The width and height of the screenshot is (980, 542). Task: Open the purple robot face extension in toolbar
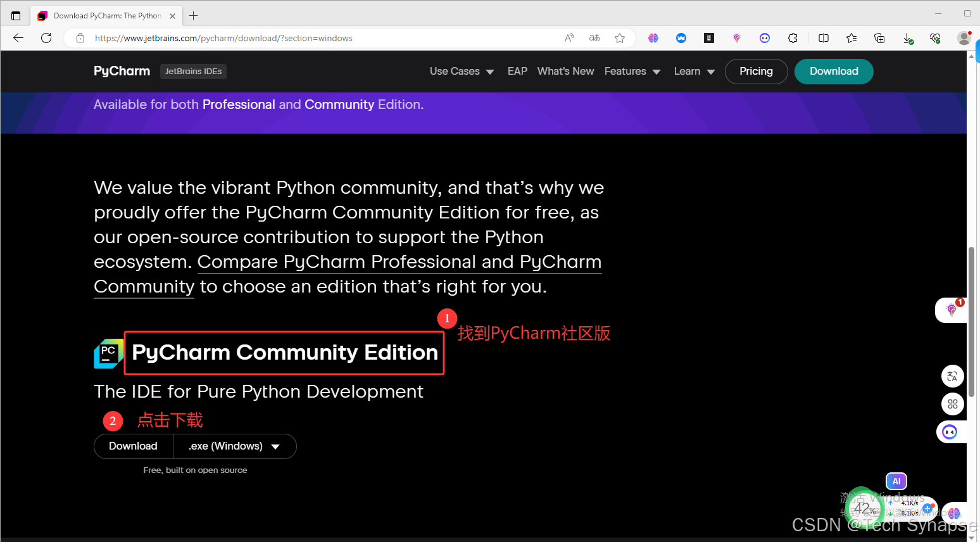point(765,38)
